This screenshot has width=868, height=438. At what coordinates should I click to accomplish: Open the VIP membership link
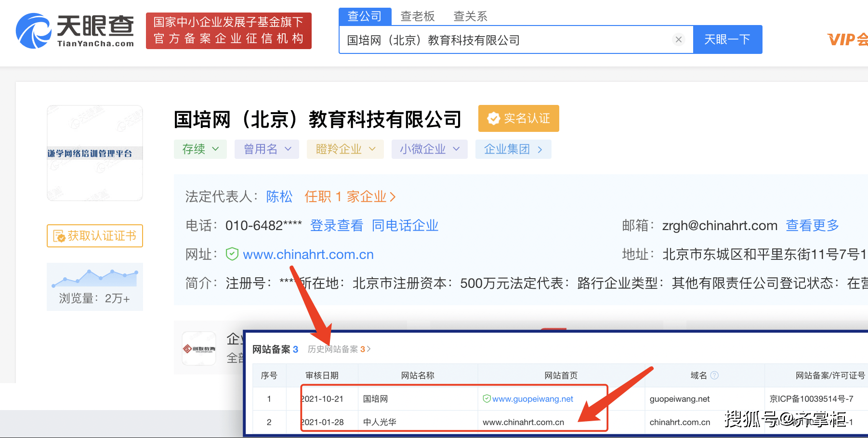click(x=847, y=39)
